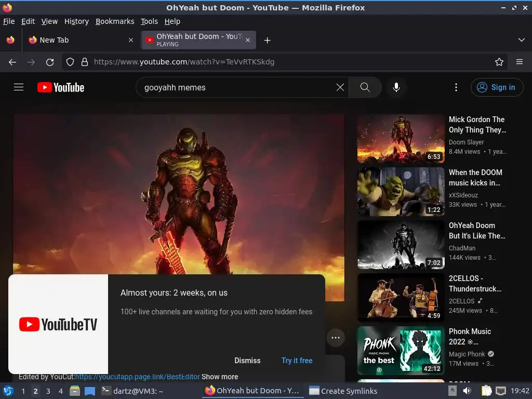Open the taskbar start menu icon
Screen dimensions: 532x399
click(x=8, y=391)
